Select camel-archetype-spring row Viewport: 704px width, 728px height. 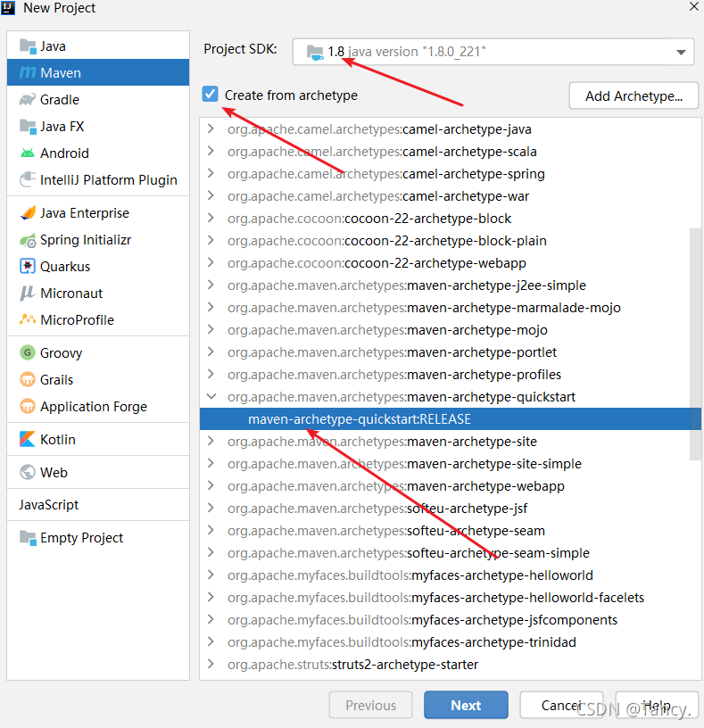coord(450,174)
